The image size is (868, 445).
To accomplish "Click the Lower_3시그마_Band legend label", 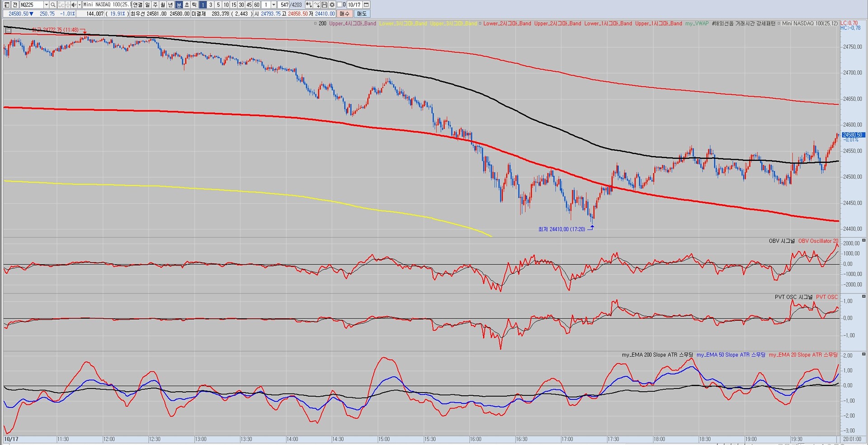I will [403, 23].
